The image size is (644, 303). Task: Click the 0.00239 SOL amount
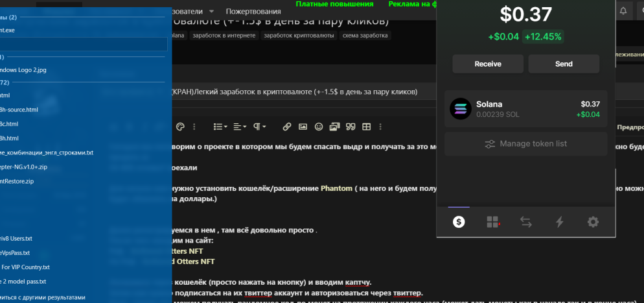498,115
